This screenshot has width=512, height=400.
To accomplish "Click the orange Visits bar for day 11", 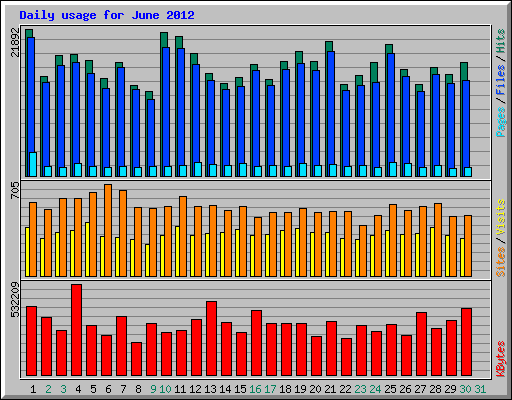I will pyautogui.click(x=183, y=236).
